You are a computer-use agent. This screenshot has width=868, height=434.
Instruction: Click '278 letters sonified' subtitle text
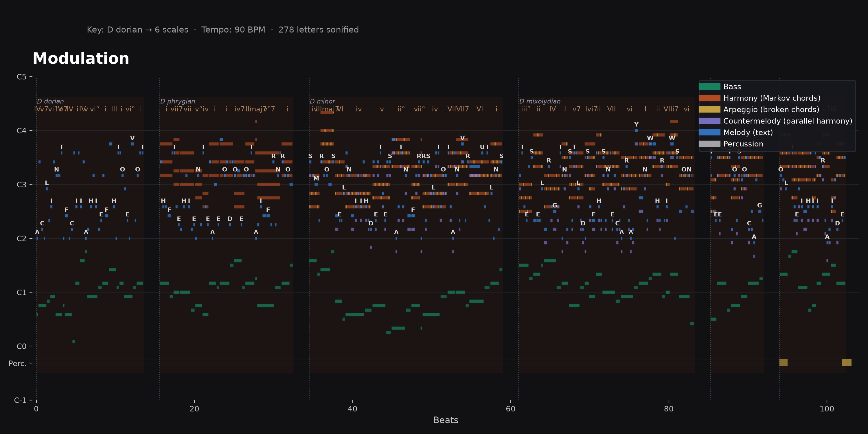pyautogui.click(x=319, y=30)
